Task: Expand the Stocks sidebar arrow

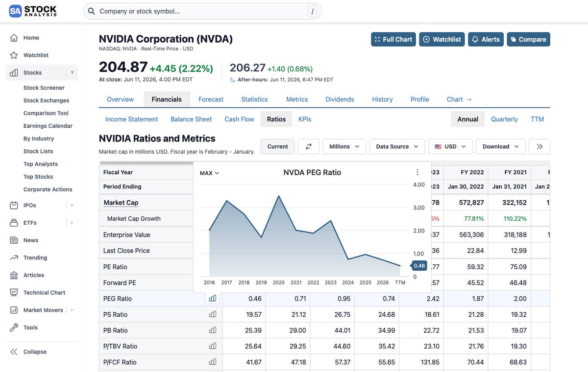Action: tap(72, 72)
